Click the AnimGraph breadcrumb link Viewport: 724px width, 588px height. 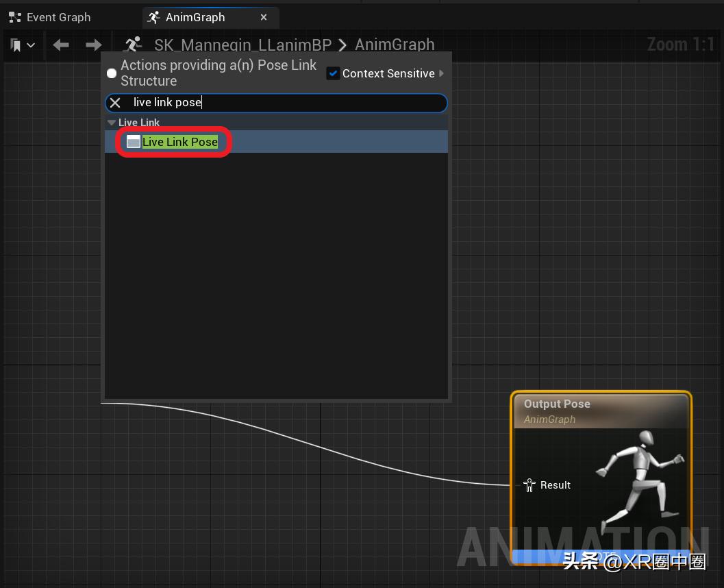pyautogui.click(x=395, y=45)
